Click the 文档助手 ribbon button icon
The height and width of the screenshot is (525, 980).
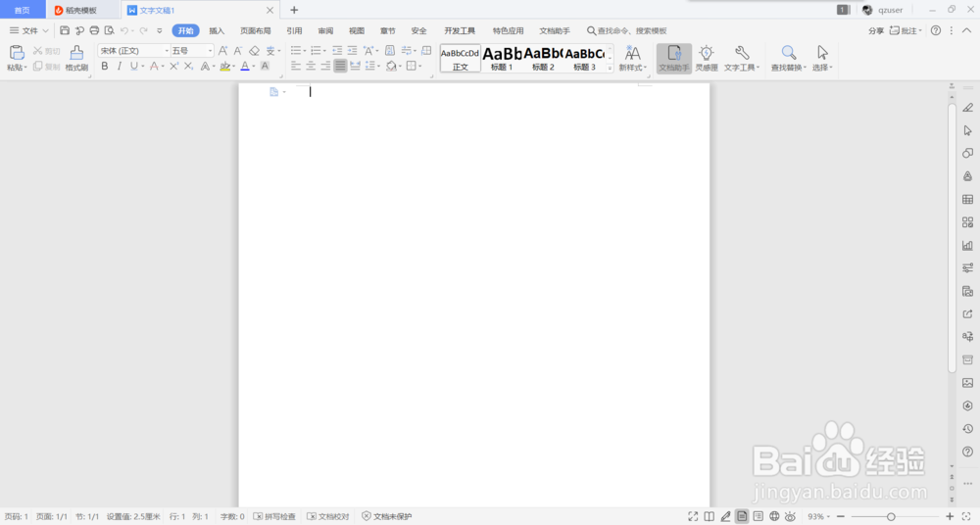point(674,58)
